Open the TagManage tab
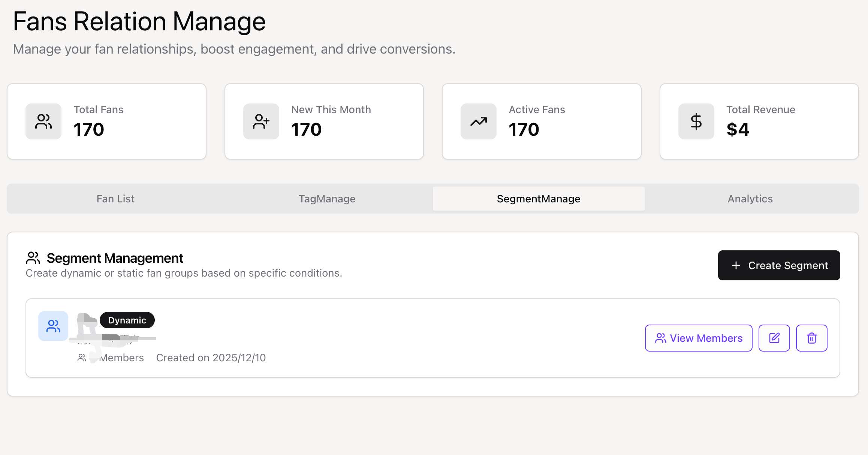This screenshot has width=868, height=455. pos(327,199)
